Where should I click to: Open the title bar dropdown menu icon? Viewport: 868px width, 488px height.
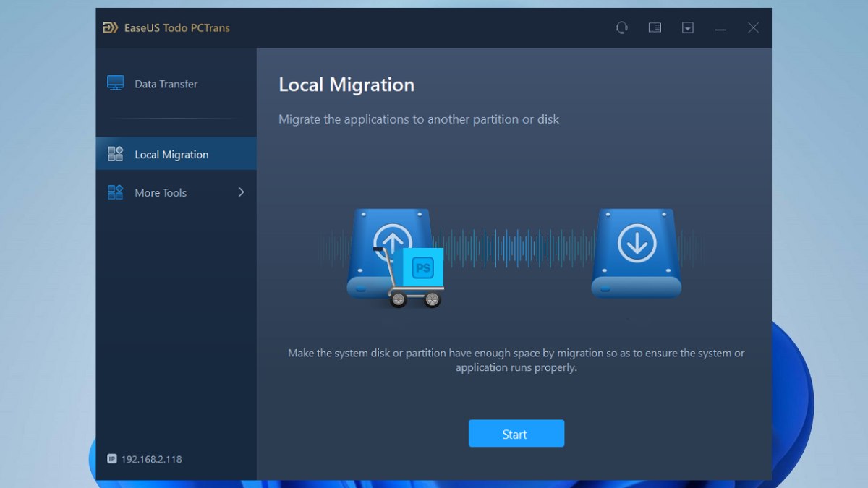[x=688, y=27]
